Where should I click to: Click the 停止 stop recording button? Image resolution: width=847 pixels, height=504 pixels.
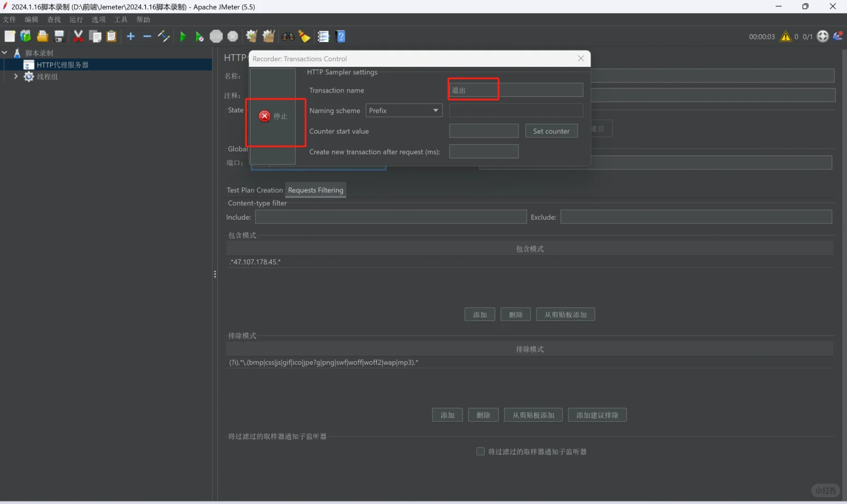273,116
